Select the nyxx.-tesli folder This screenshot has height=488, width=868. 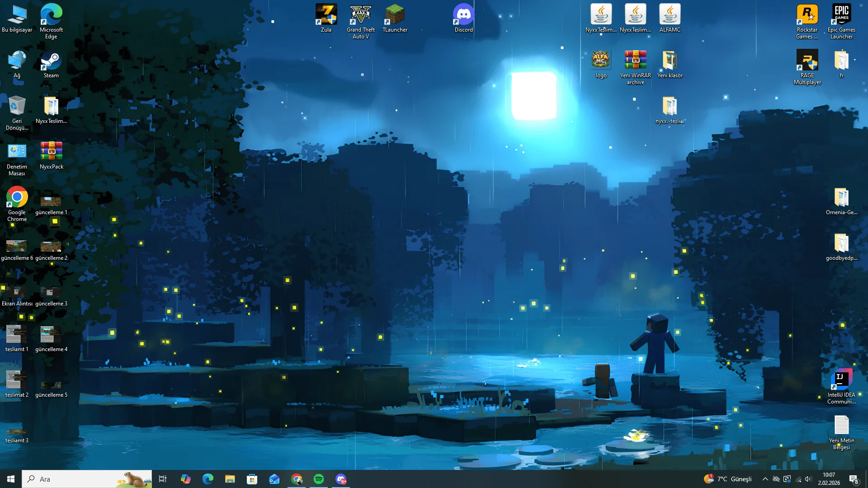(670, 110)
